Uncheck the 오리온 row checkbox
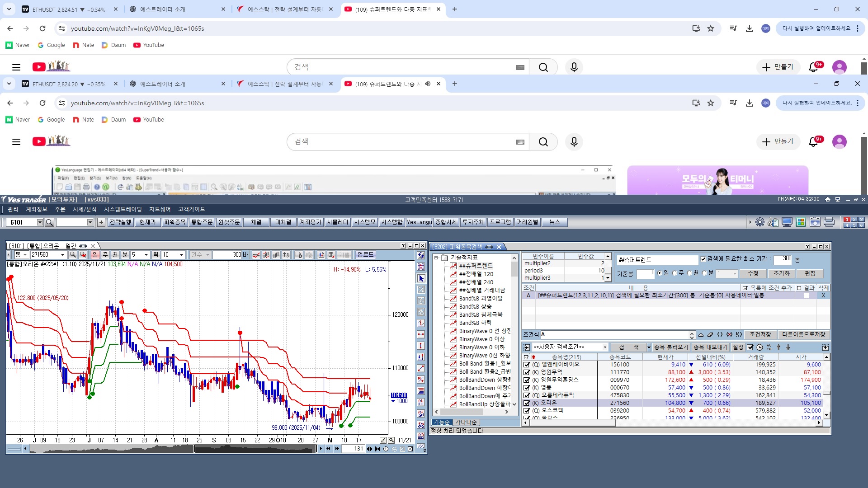The height and width of the screenshot is (488, 868). 526,403
